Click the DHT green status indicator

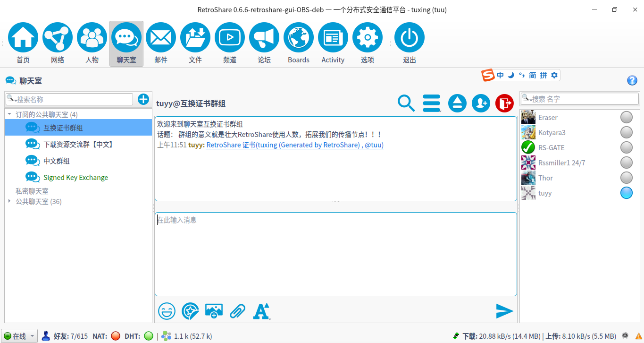coord(149,336)
